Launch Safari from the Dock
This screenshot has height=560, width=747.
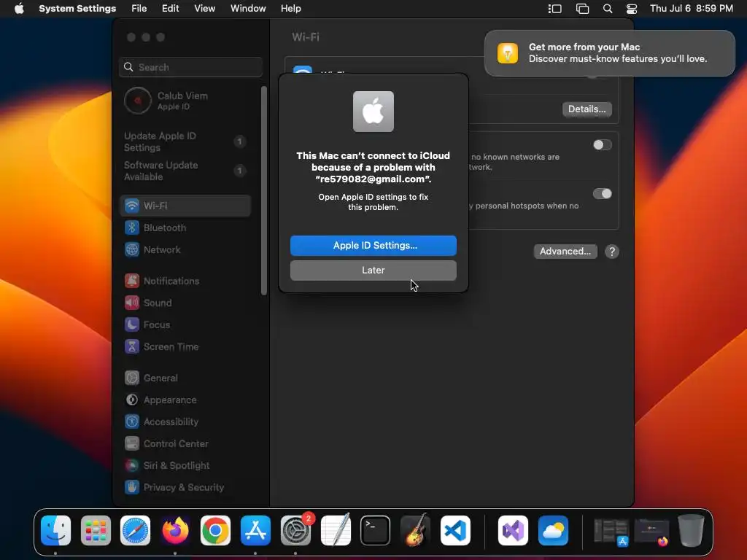click(135, 530)
